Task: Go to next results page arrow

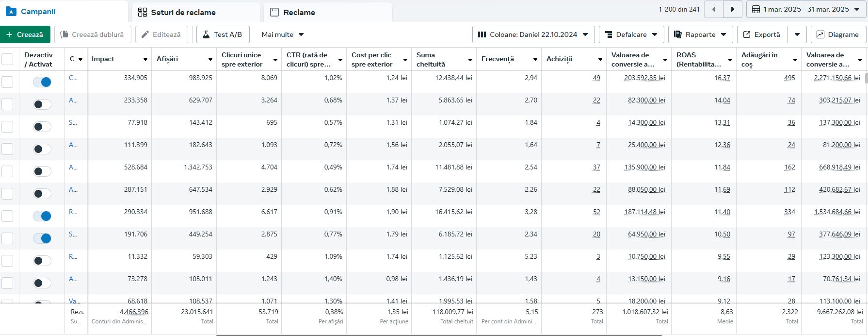Action: pyautogui.click(x=733, y=9)
